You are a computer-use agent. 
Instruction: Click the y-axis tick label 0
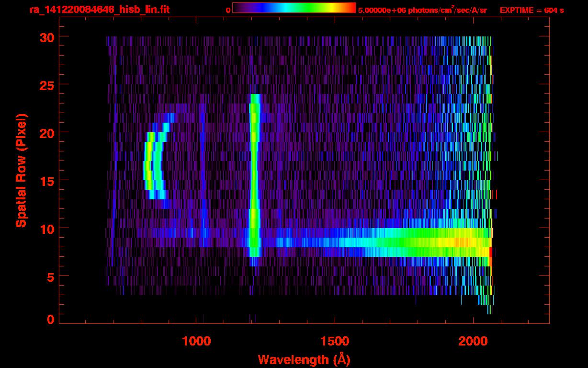coord(51,319)
